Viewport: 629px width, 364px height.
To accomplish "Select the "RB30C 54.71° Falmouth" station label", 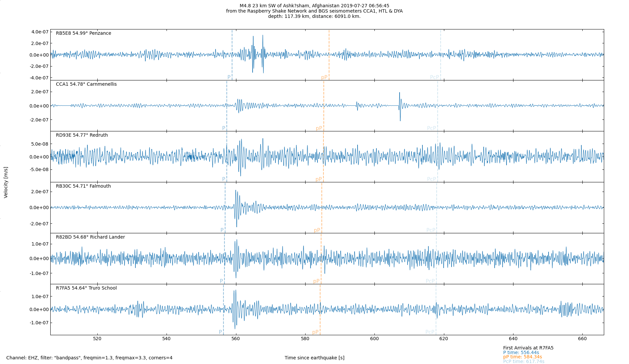I will [x=83, y=186].
